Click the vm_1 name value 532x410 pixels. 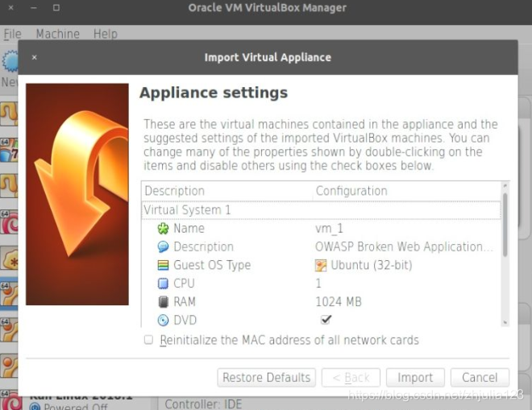(329, 229)
